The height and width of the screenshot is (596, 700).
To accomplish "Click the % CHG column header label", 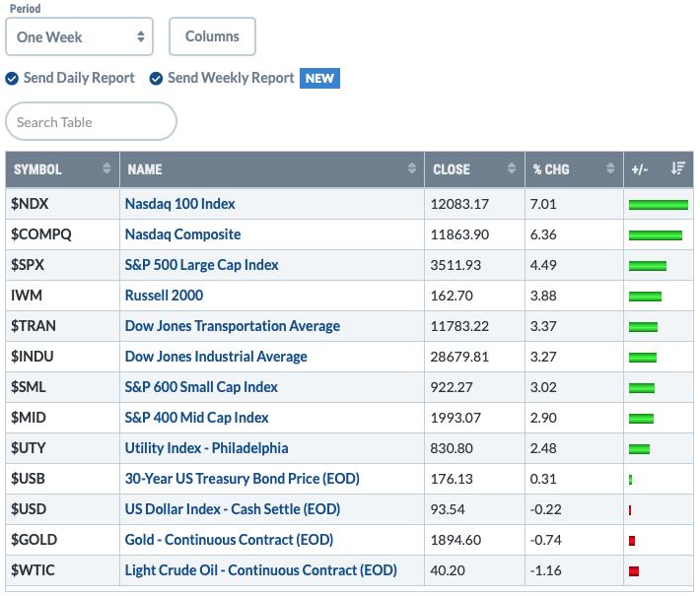I will tap(551, 169).
